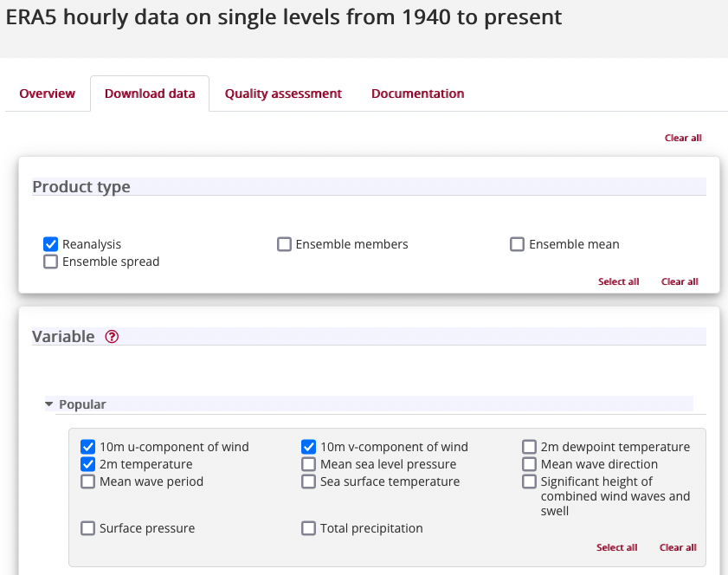Viewport: 728px width, 575px height.
Task: Select 2m dewpoint temperature variable
Action: coord(529,447)
